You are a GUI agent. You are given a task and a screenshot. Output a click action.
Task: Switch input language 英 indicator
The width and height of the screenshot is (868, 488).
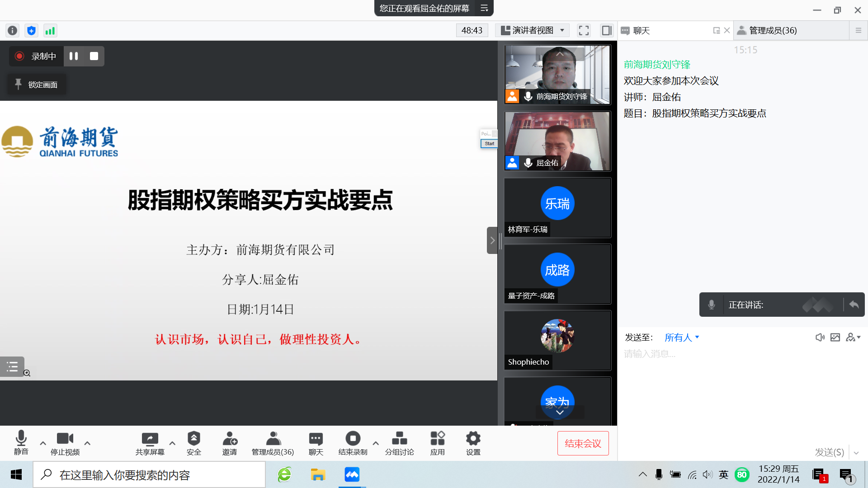(x=723, y=474)
